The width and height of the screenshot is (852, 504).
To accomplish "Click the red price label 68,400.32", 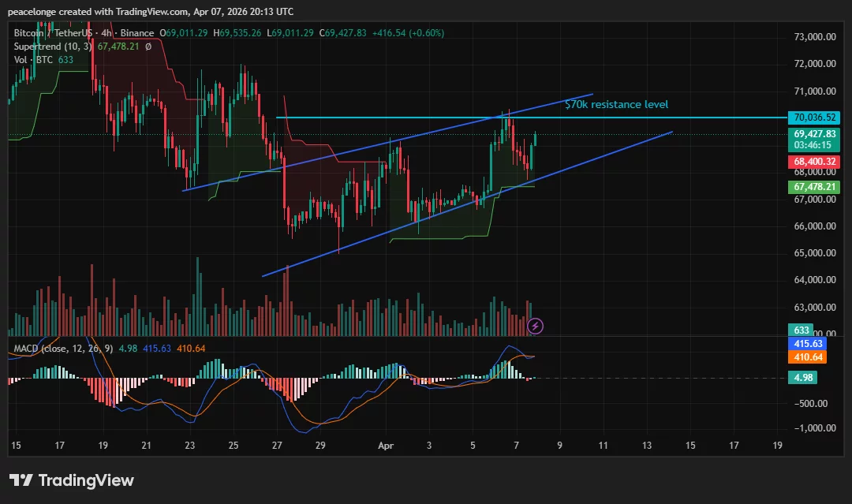I will click(x=814, y=161).
